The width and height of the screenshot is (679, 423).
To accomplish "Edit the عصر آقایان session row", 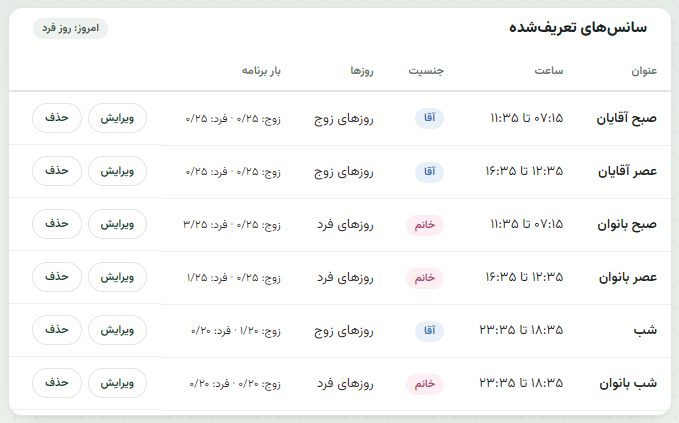I will click(117, 171).
